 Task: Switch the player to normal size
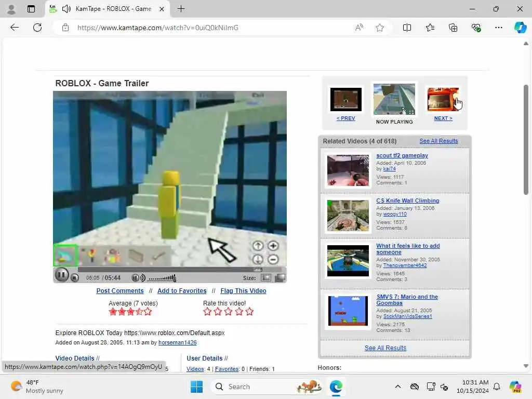(x=265, y=278)
